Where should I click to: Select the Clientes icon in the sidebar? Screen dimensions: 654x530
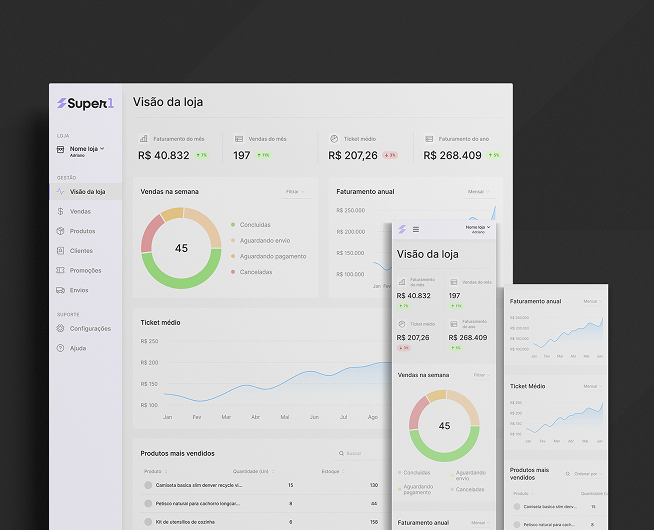coord(60,251)
